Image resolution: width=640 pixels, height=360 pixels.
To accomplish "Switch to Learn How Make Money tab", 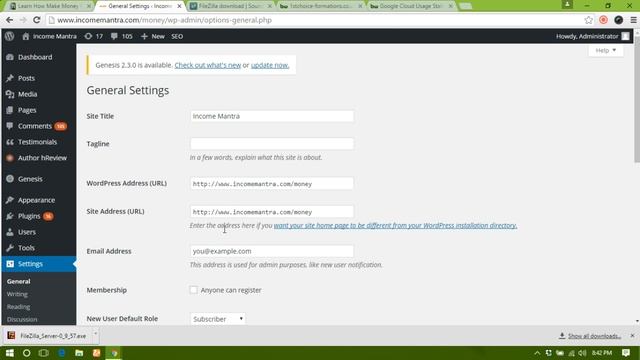I will point(49,6).
